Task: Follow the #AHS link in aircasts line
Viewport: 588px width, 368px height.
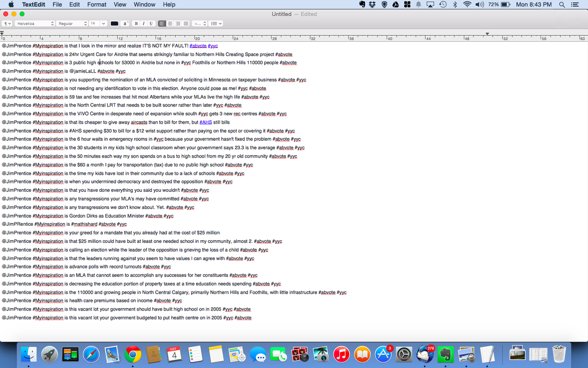Action: click(206, 122)
